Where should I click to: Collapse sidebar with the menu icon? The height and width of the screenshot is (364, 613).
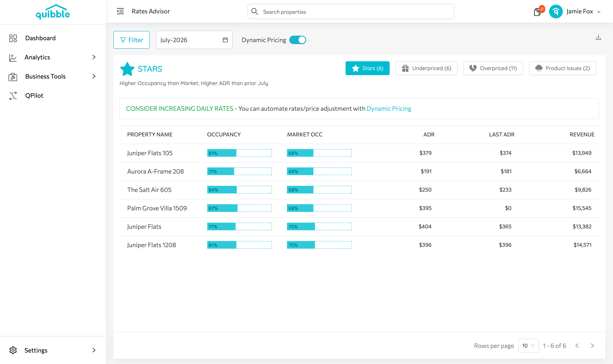coord(120,11)
